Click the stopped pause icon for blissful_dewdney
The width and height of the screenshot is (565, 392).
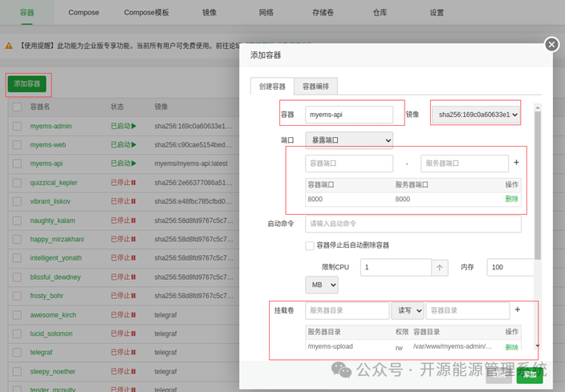(134, 277)
